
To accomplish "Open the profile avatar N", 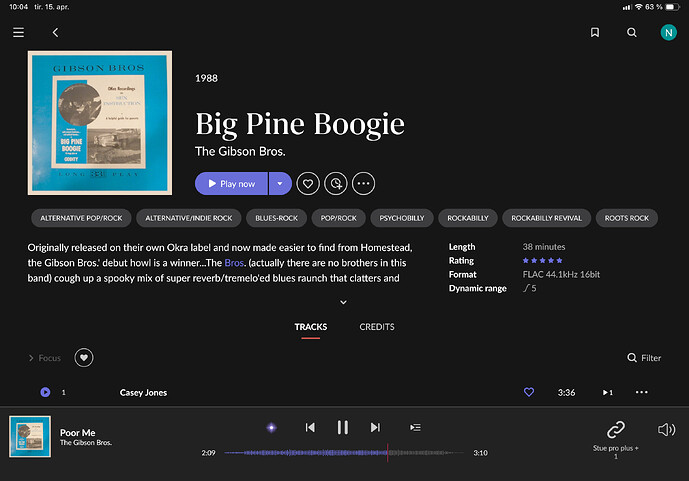I will [x=668, y=33].
